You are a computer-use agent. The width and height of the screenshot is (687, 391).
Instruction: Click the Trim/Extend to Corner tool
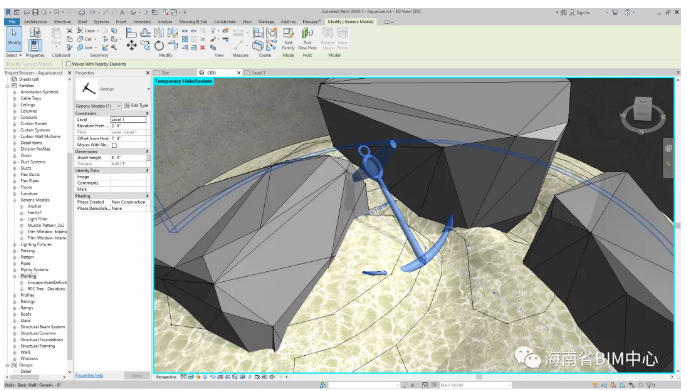pyautogui.click(x=173, y=45)
